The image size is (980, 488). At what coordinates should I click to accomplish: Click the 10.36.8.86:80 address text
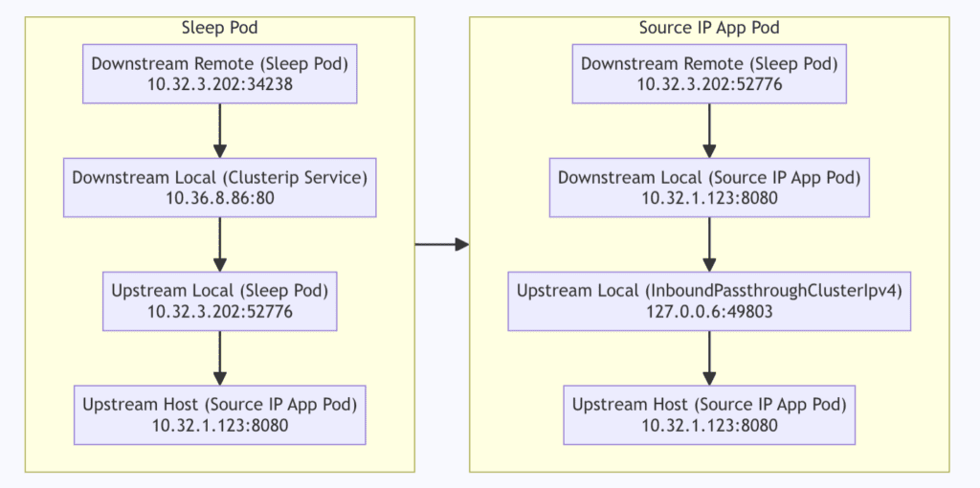coord(220,199)
